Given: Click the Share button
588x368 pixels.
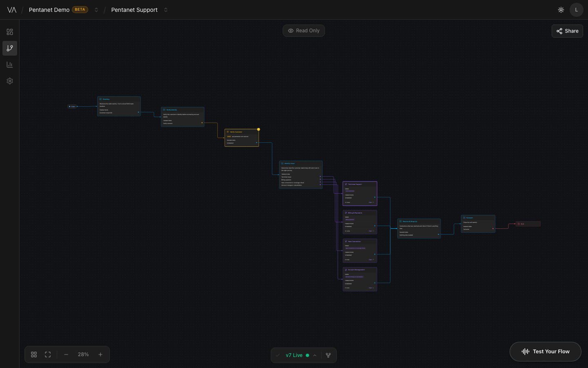Looking at the screenshot, I should 567,31.
